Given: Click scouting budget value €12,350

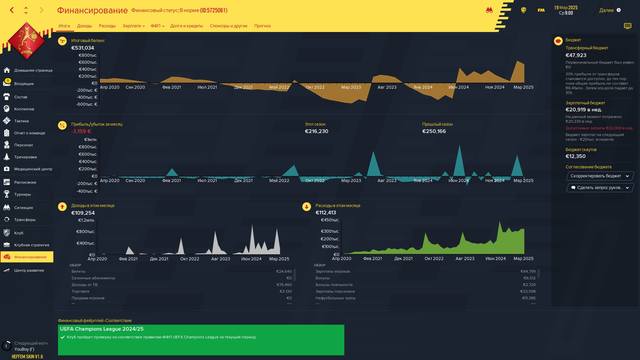Looking at the screenshot, I should coord(576,156).
